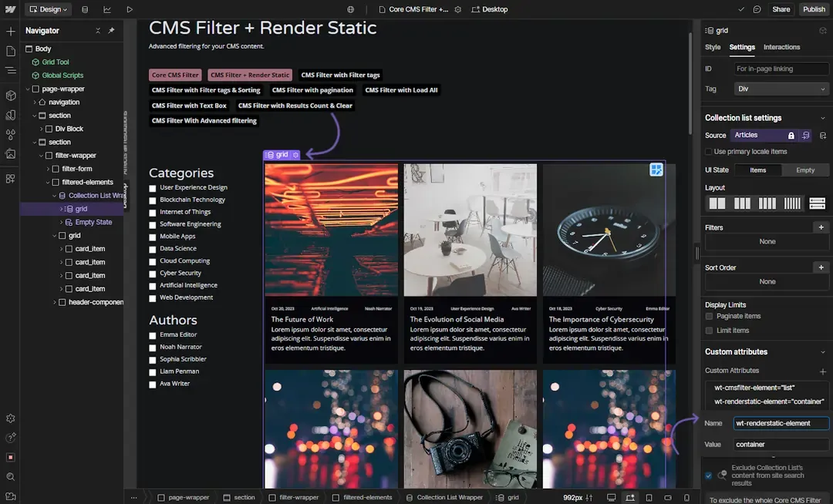Open the Apps icon in left sidebar
The height and width of the screenshot is (504, 833).
[x=10, y=179]
